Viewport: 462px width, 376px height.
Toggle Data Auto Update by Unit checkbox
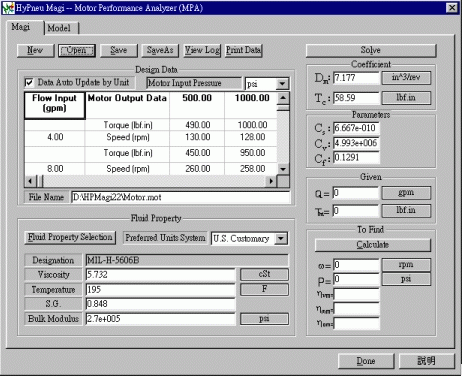tap(29, 82)
